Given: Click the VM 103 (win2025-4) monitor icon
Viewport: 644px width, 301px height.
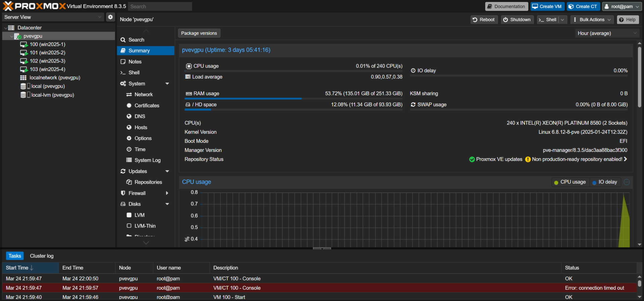Looking at the screenshot, I should (x=24, y=69).
